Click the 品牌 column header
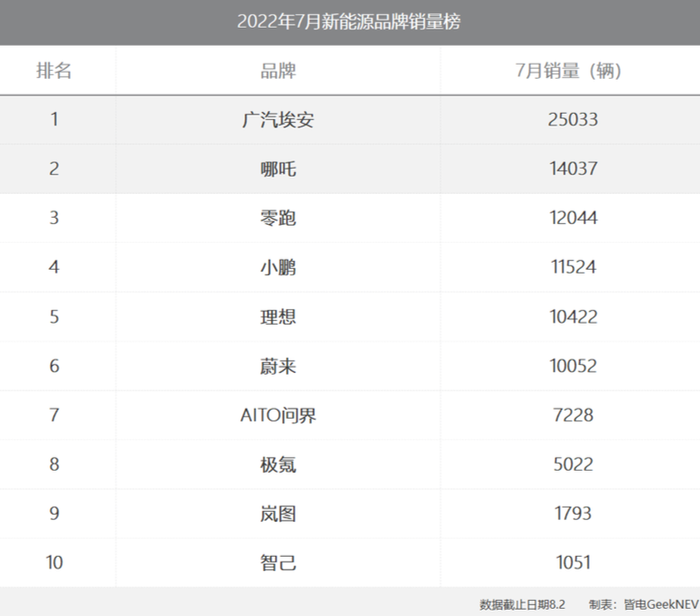The height and width of the screenshot is (616, 700). 278,71
